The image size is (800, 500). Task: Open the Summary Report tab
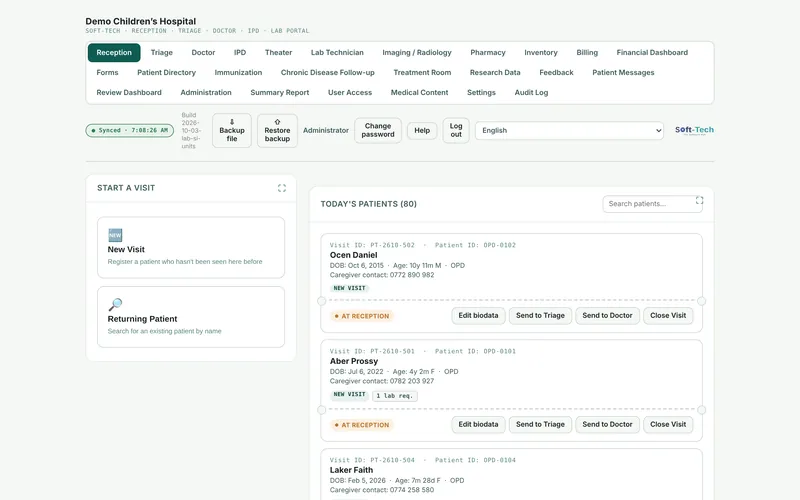280,92
